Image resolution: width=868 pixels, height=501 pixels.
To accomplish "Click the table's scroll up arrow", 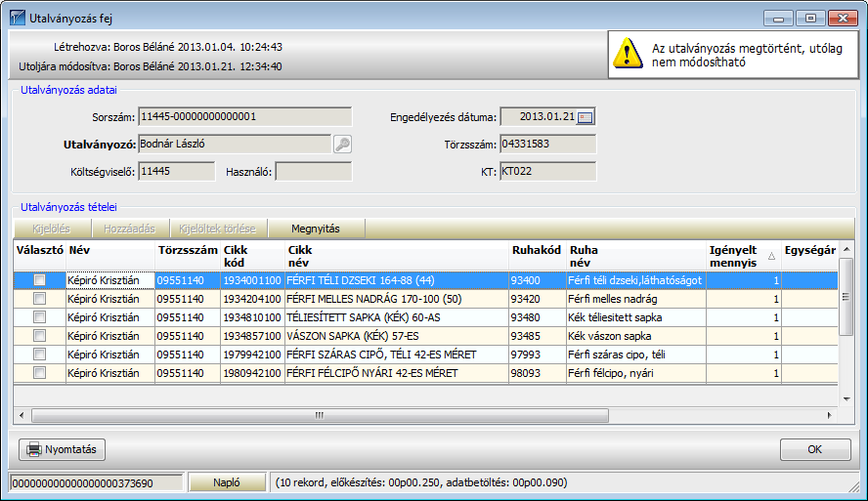I will coord(846,249).
